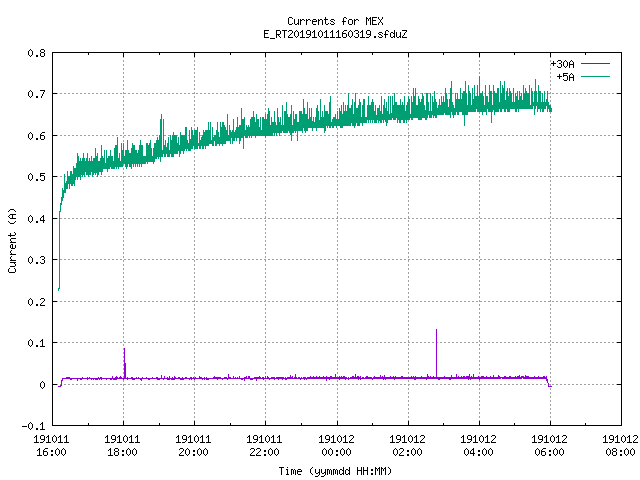Click the 0 y-axis tick label
The image size is (640, 480).
pos(42,384)
